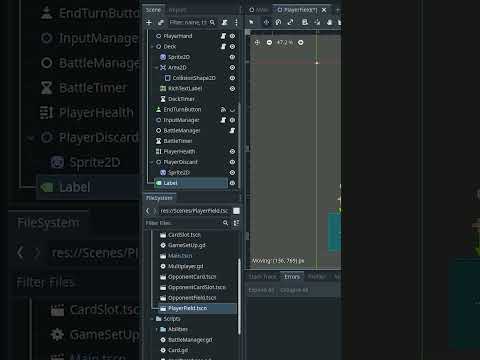The image size is (480, 360).
Task: Switch to the Main scene tab
Action: click(x=259, y=10)
